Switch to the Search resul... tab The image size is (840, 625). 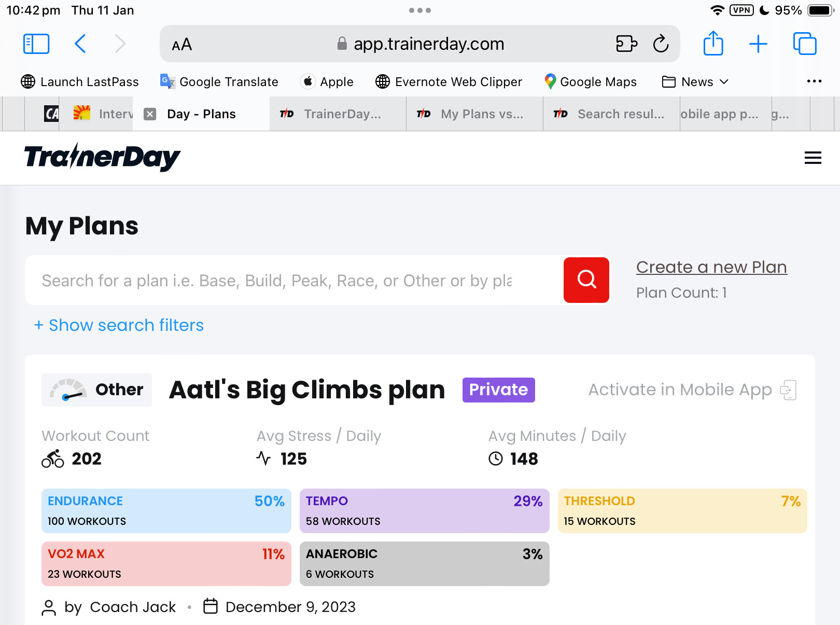coord(612,114)
